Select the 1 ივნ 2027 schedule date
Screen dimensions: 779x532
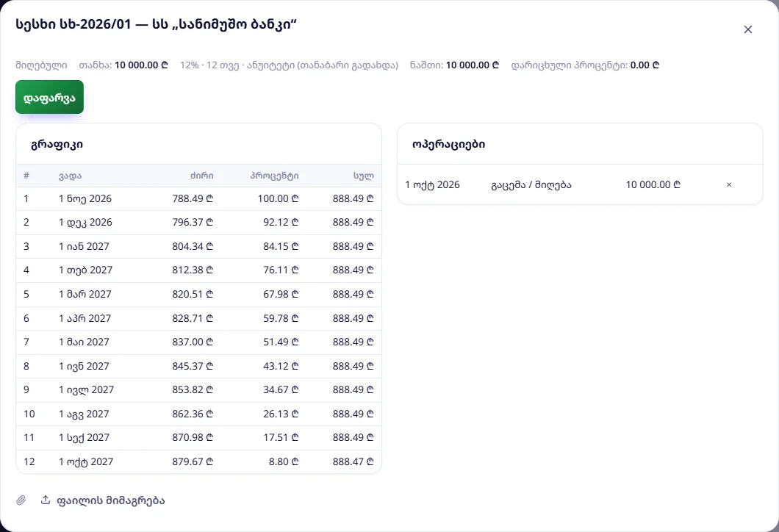point(84,366)
